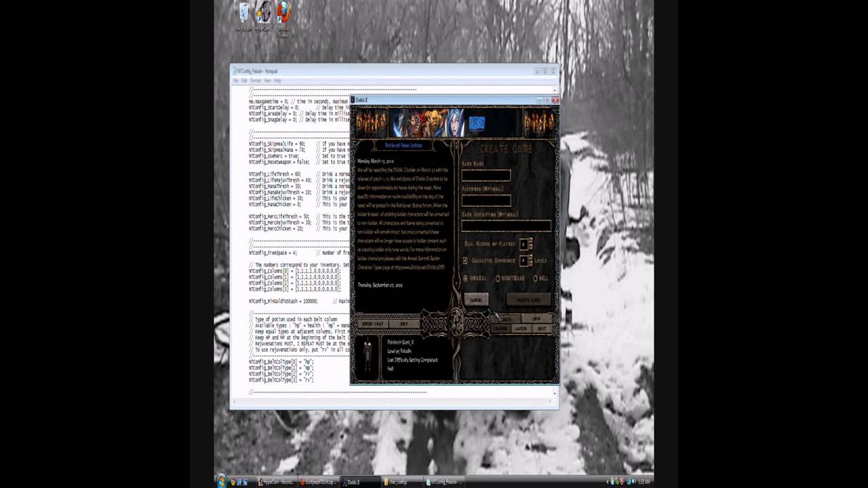The width and height of the screenshot is (868, 488).
Task: Click the NTConfig_UseMerc = true line
Action: (x=274, y=156)
